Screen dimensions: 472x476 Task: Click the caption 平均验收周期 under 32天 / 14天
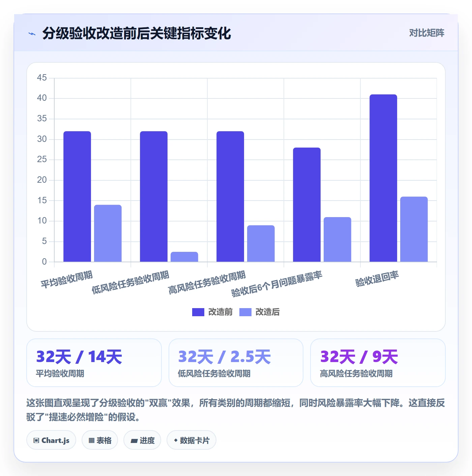click(60, 374)
